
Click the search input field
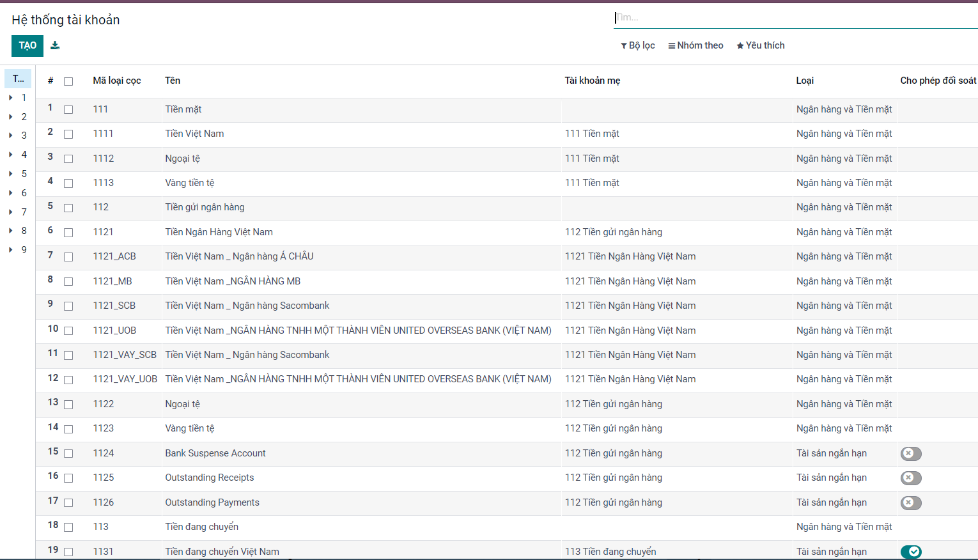pos(793,18)
